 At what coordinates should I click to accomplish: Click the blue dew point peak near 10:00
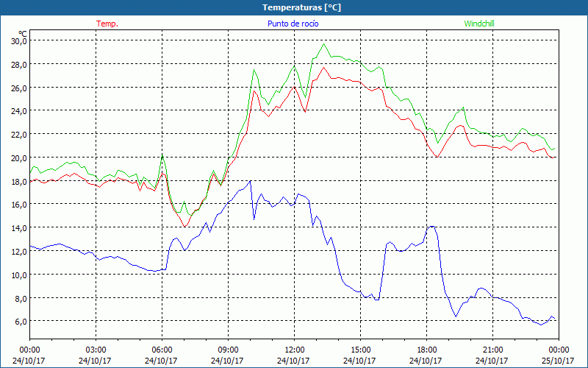(250, 181)
